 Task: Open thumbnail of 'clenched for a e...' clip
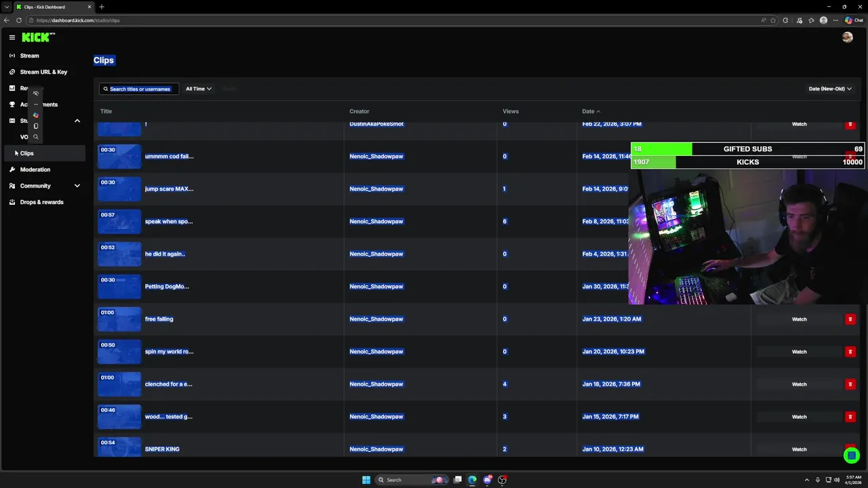pyautogui.click(x=119, y=384)
